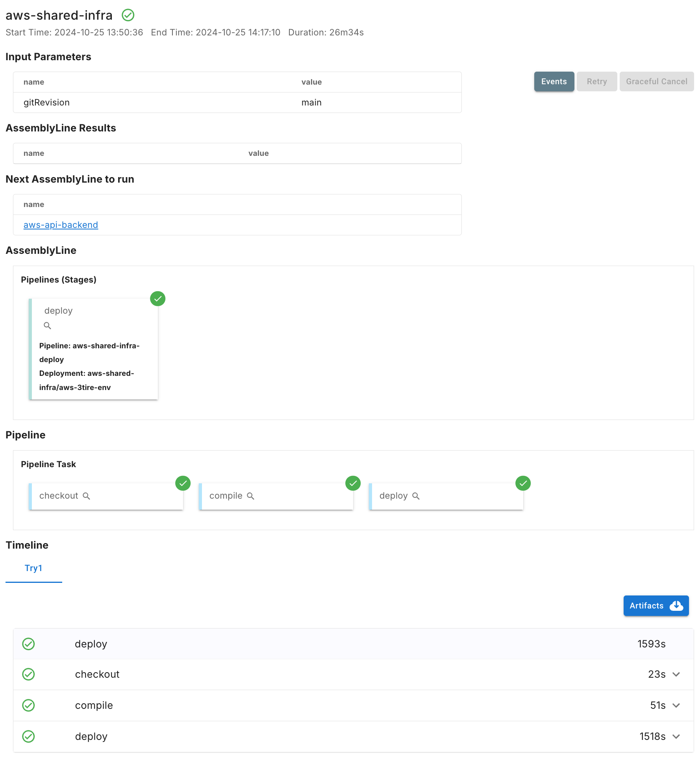Image resolution: width=700 pixels, height=758 pixels.
Task: Click magnifier icon next to compile task
Action: coord(250,496)
